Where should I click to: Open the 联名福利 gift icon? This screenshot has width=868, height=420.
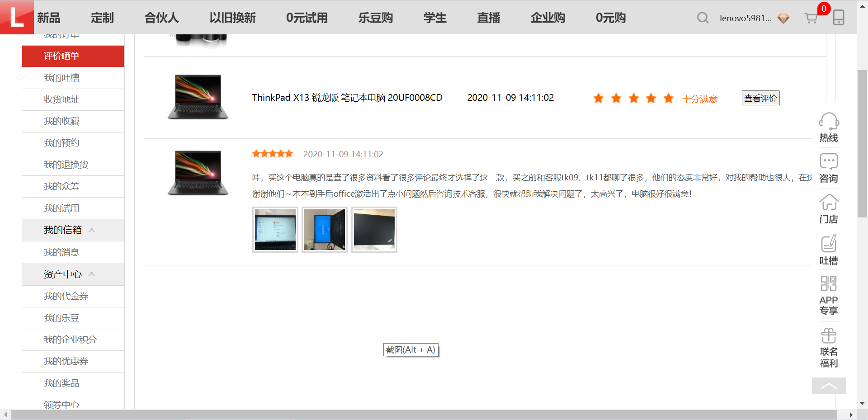tap(829, 336)
